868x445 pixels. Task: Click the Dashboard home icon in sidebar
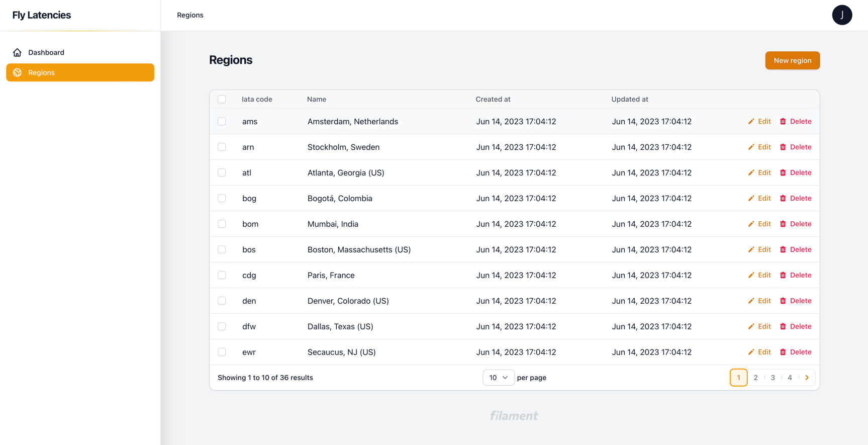coord(18,52)
